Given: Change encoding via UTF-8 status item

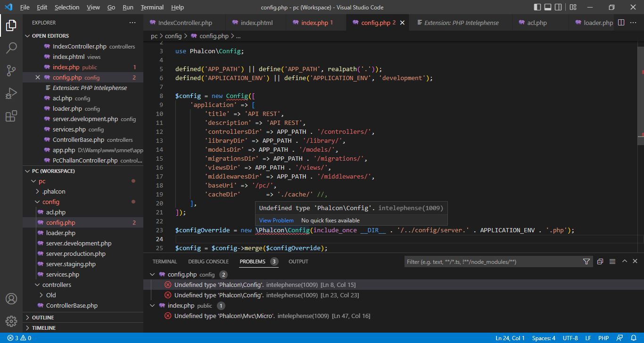Looking at the screenshot, I should [x=570, y=338].
